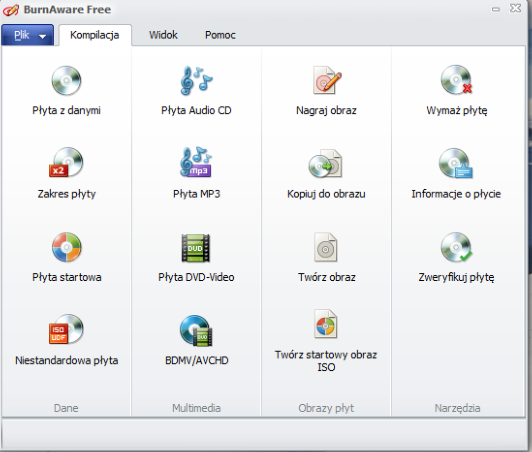
Task: Select the Płyta startowa colored disc icon
Action: click(x=66, y=247)
